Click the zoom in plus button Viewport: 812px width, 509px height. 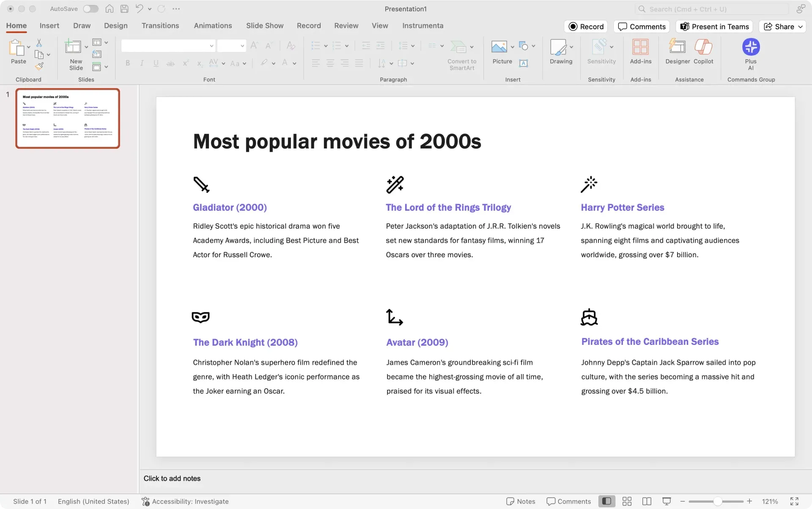coord(749,501)
